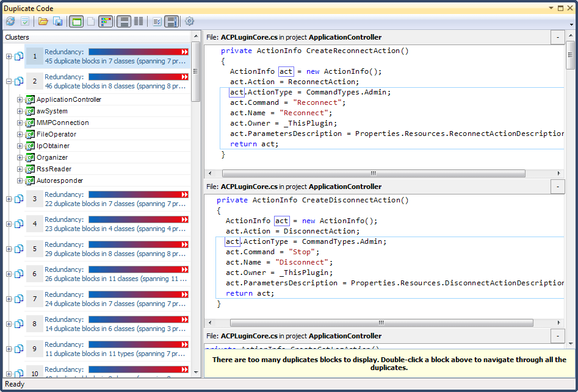Click the Open folder toolbar icon

click(x=43, y=21)
